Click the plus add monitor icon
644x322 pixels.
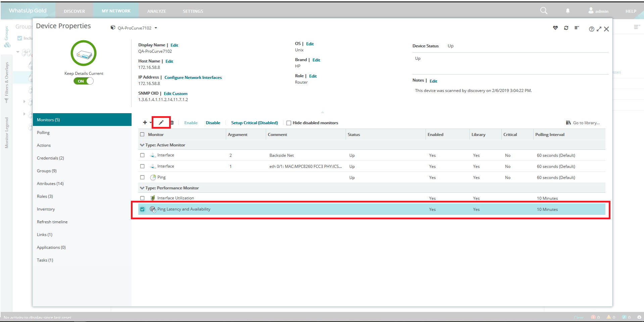(x=145, y=123)
